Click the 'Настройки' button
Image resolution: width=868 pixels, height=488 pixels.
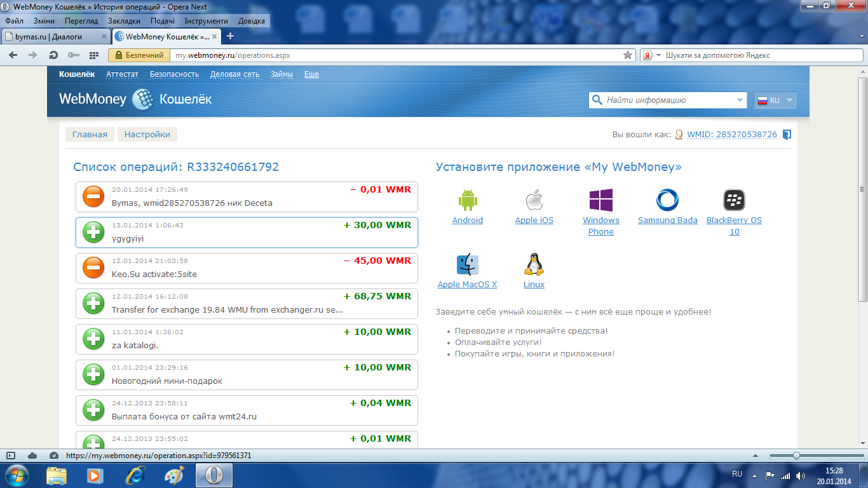[147, 135]
